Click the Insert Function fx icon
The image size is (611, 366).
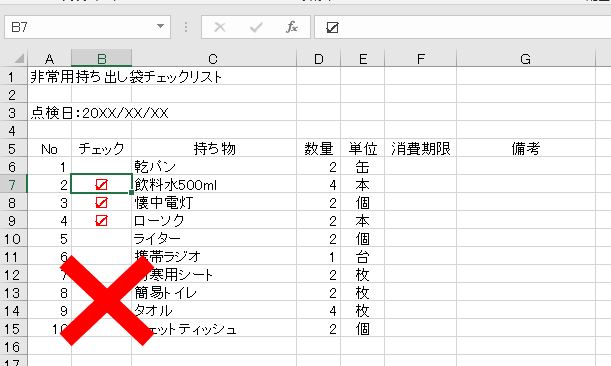coord(292,27)
